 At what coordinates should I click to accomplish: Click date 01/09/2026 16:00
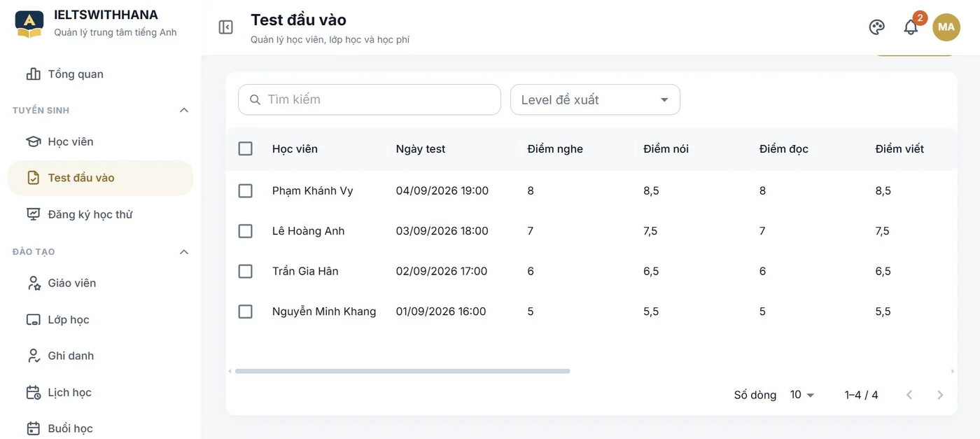441,312
